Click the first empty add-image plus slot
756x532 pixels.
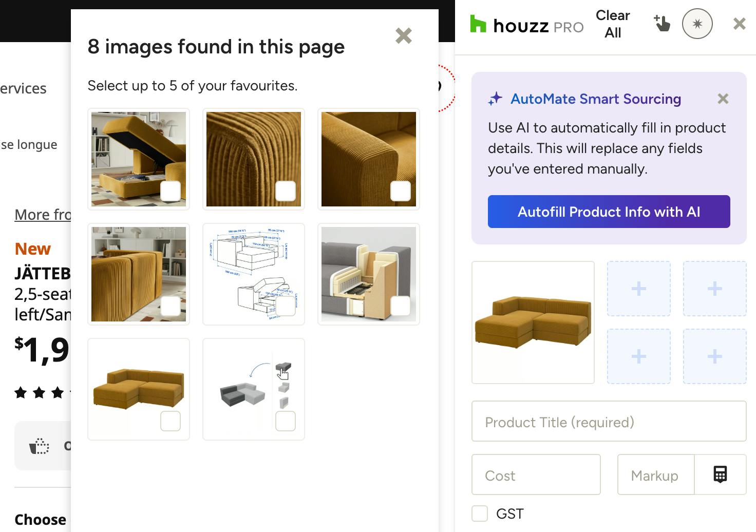pos(638,289)
